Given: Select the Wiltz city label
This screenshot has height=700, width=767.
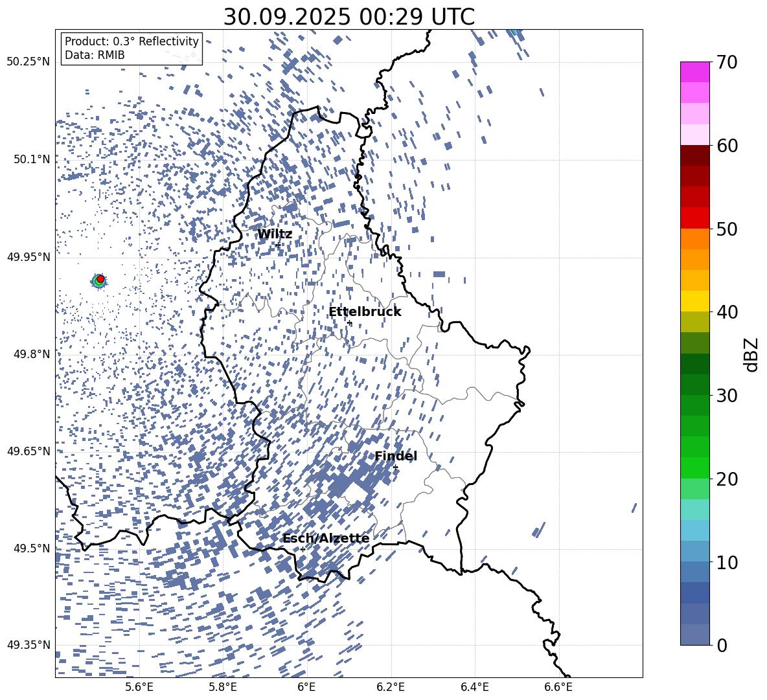Looking at the screenshot, I should click(x=275, y=234).
